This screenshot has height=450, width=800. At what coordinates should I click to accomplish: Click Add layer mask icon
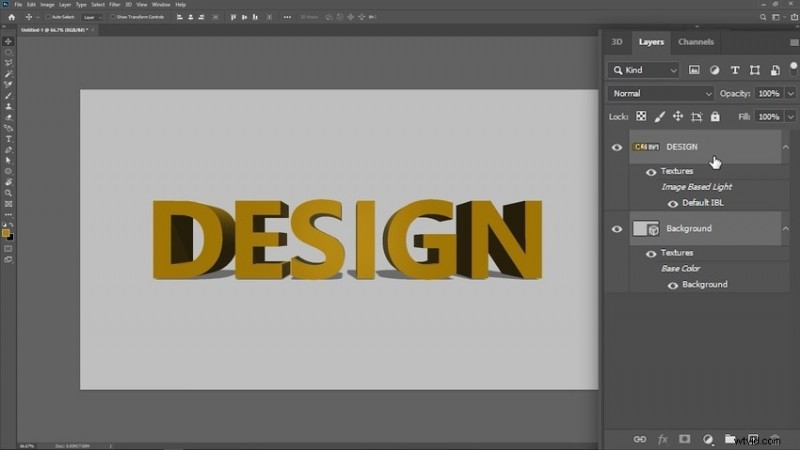(x=685, y=439)
